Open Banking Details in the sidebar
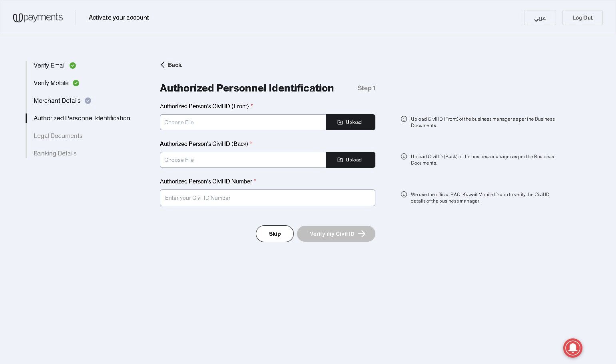The height and width of the screenshot is (364, 616). pos(55,153)
